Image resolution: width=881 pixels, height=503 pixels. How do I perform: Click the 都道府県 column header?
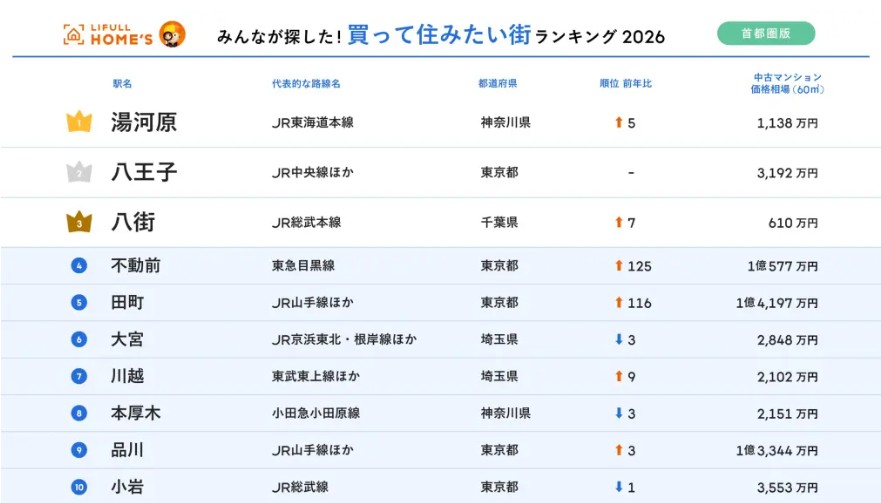pos(498,84)
